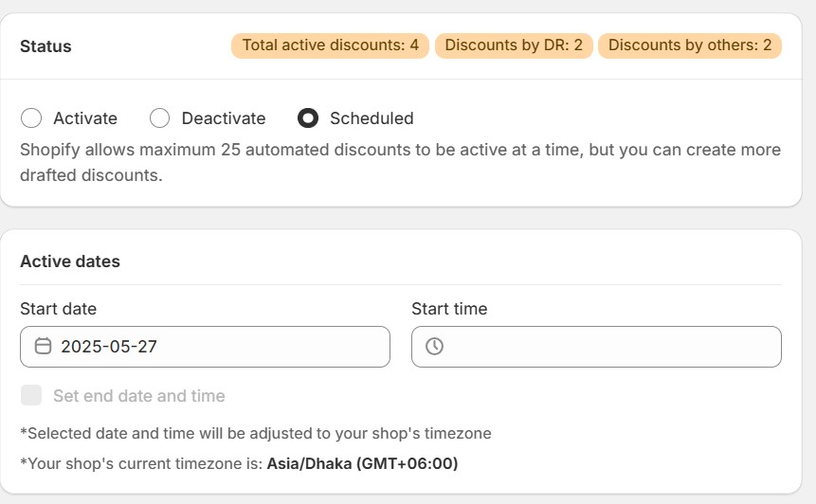Click the clock icon in Start time
The image size is (816, 504).
coord(434,347)
